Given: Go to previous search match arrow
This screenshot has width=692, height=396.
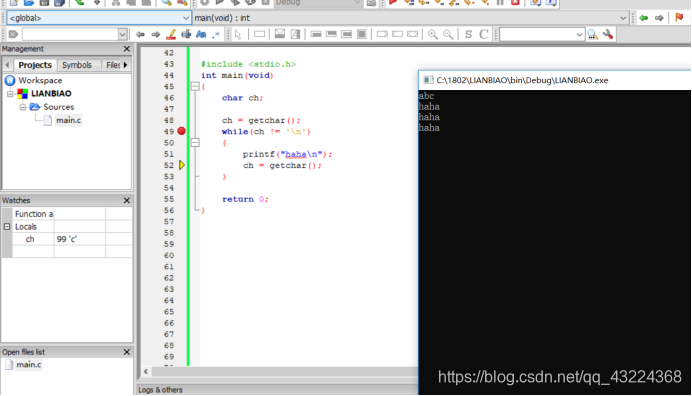Looking at the screenshot, I should pyautogui.click(x=140, y=34).
